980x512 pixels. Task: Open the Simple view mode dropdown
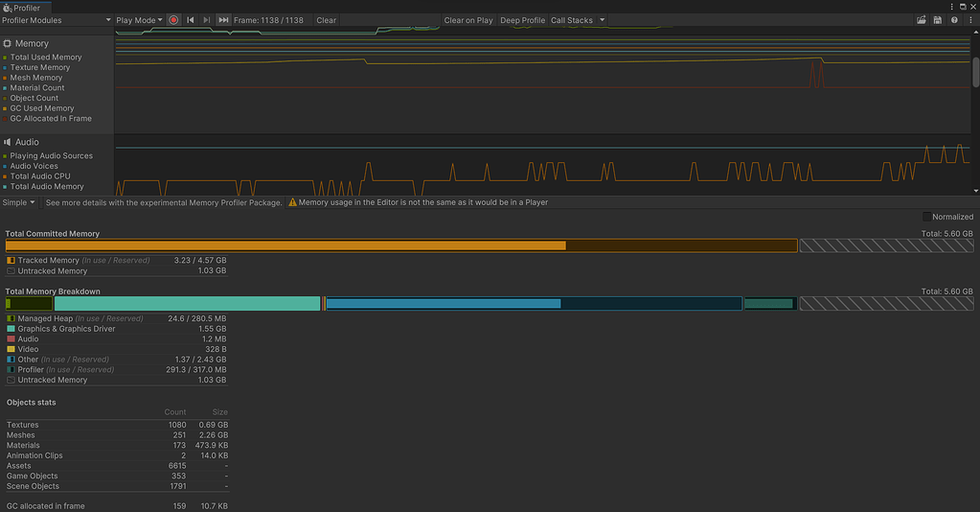tap(19, 202)
